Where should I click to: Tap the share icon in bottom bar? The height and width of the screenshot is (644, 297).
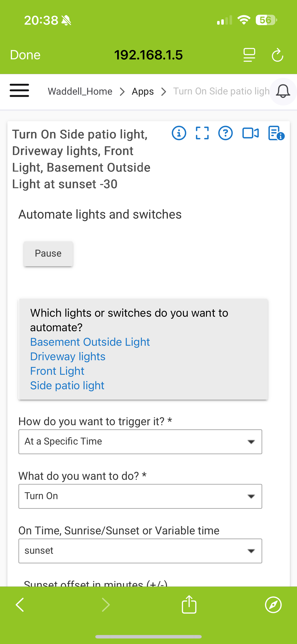click(189, 605)
